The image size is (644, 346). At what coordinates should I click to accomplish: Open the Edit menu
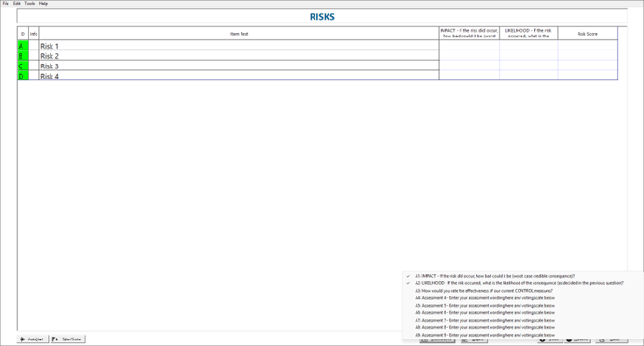[17, 4]
